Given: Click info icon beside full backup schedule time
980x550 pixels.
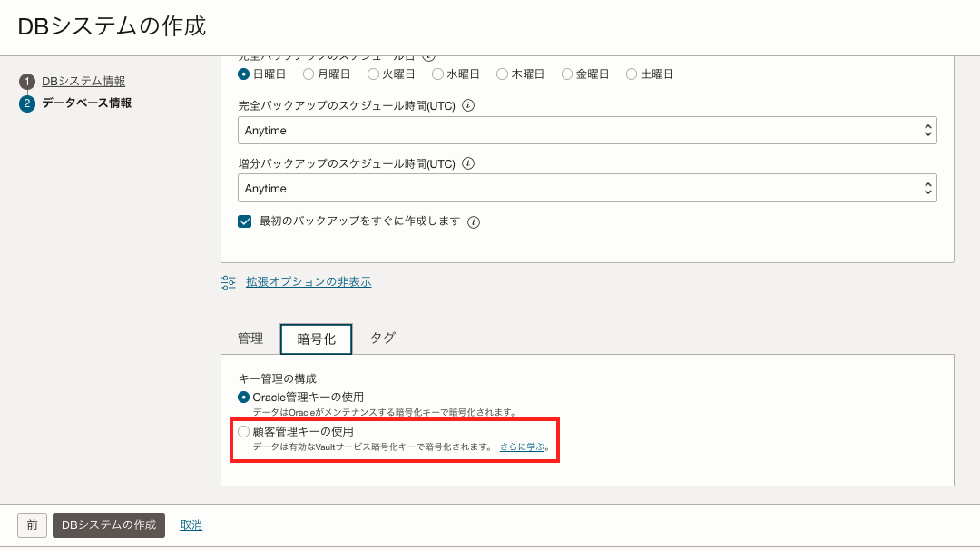Looking at the screenshot, I should (x=468, y=105).
